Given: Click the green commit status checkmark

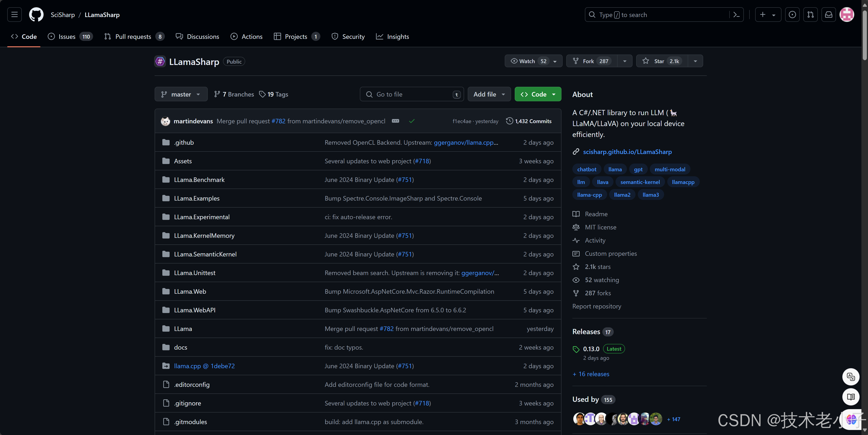Looking at the screenshot, I should point(412,121).
